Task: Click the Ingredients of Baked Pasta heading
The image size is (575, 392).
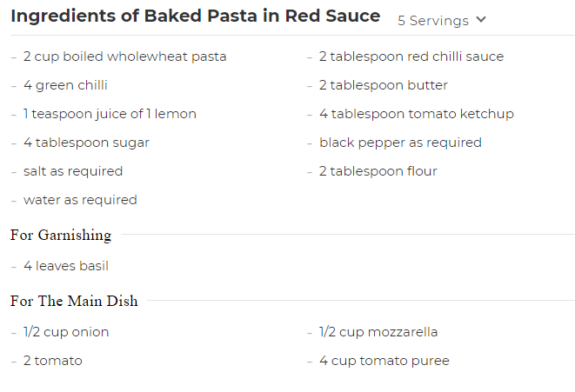Action: [x=195, y=17]
